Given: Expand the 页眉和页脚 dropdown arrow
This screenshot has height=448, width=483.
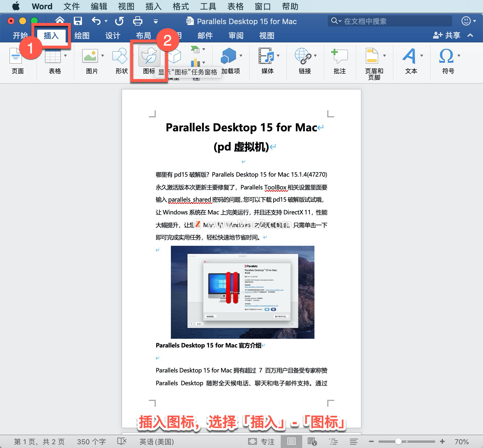Looking at the screenshot, I should pos(384,55).
